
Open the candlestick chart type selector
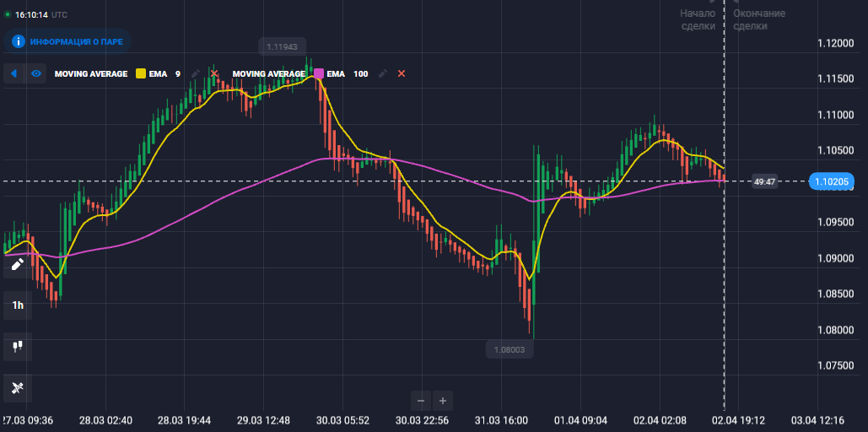[x=17, y=345]
